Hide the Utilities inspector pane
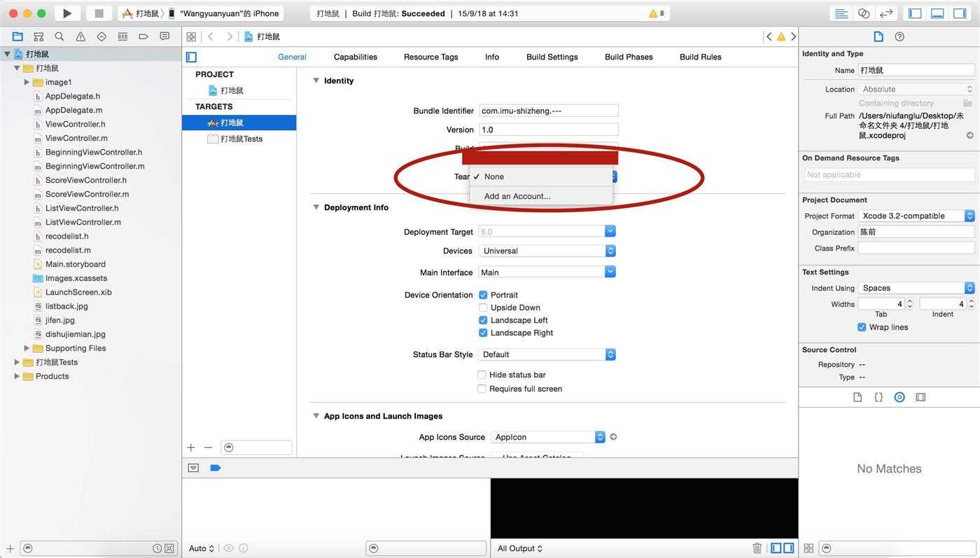Viewport: 980px width, 558px height. pos(960,13)
